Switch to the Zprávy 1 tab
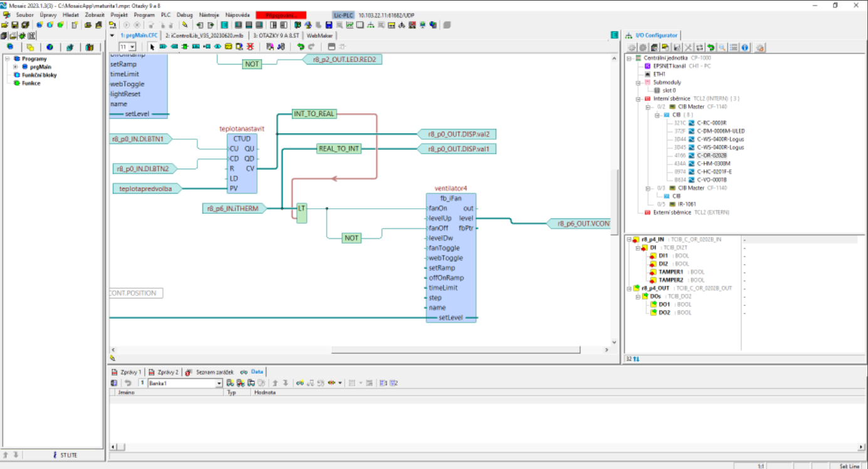 click(127, 372)
